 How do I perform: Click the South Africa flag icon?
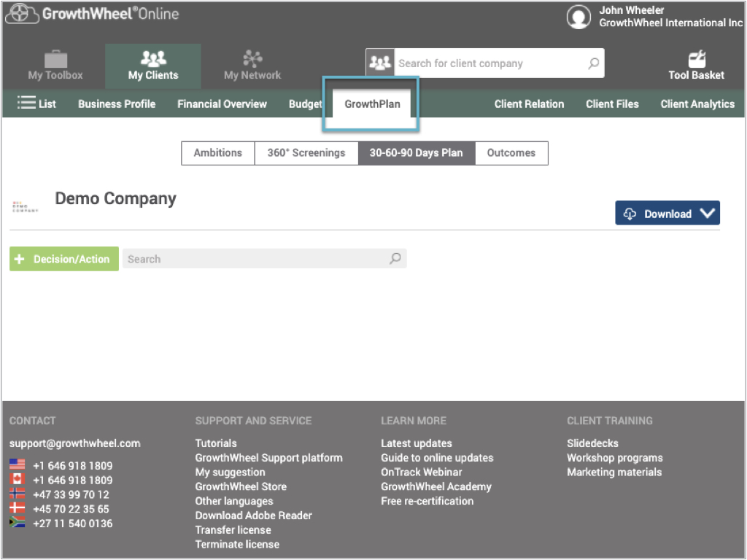tap(18, 522)
